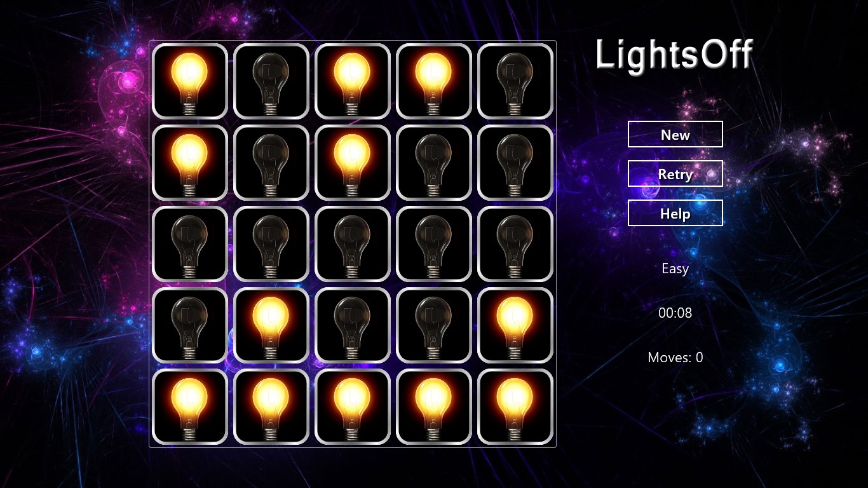Start a new game with the New button

(x=675, y=134)
